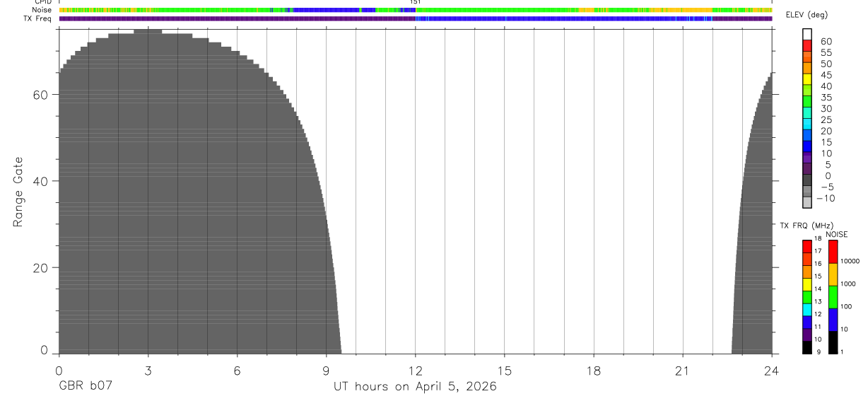Select the black swatch on NOISE scale
Image resolution: width=868 pixels, height=401 pixels.
click(833, 342)
